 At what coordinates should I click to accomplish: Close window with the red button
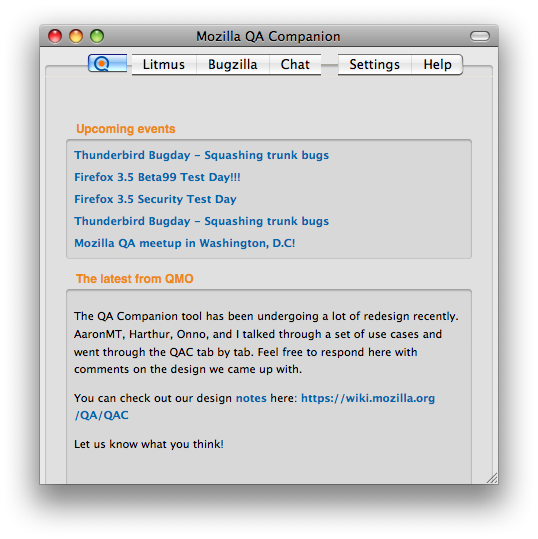pyautogui.click(x=55, y=36)
